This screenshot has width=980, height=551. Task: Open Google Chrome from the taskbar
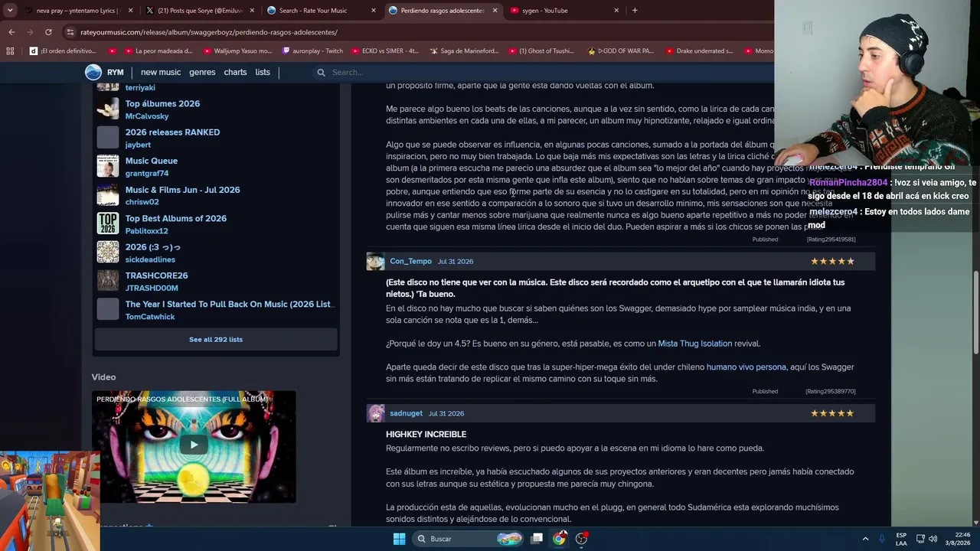(x=559, y=539)
